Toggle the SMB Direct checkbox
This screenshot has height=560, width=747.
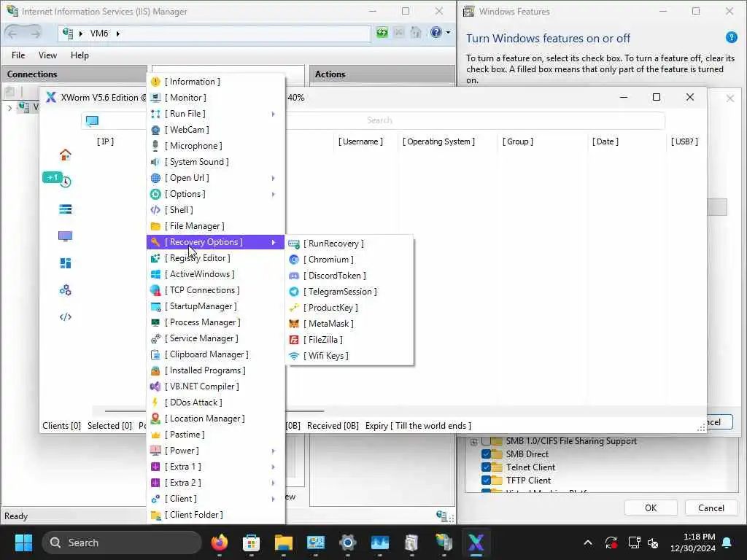[486, 454]
